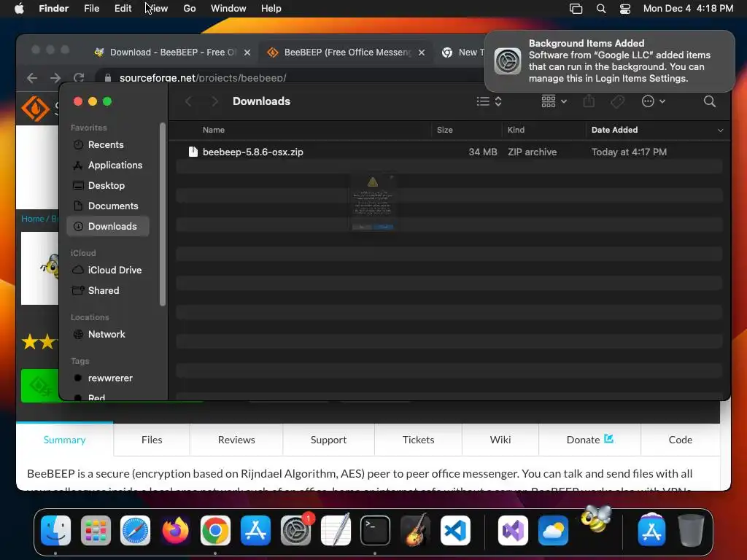Viewport: 747px width, 560px height.
Task: Click the Finder Tags toolbar icon
Action: pyautogui.click(x=617, y=101)
